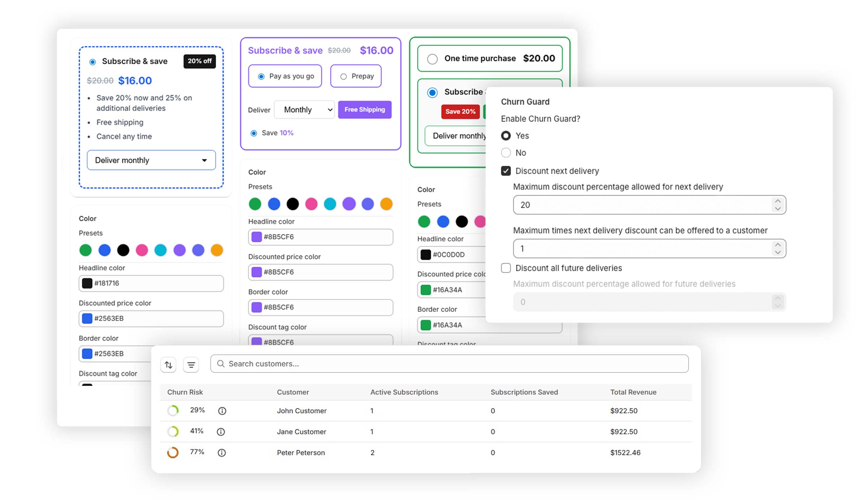Click the $20.00 One time purchase price

point(539,59)
